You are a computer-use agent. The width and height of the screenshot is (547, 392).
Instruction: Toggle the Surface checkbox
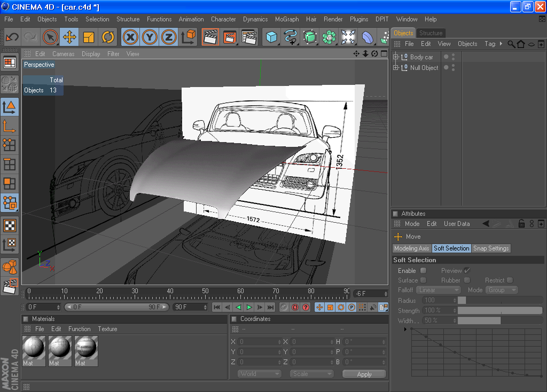click(x=424, y=280)
